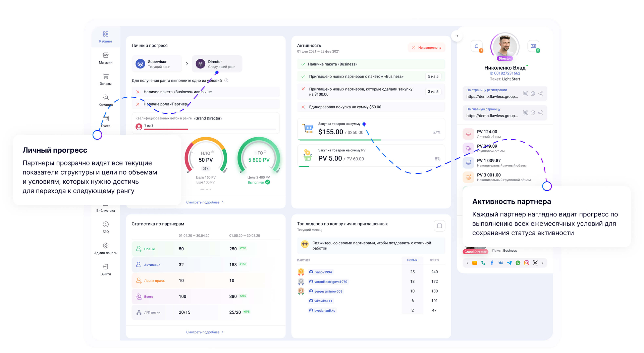
Task: Show previous contacts with left chevron
Action: (467, 263)
